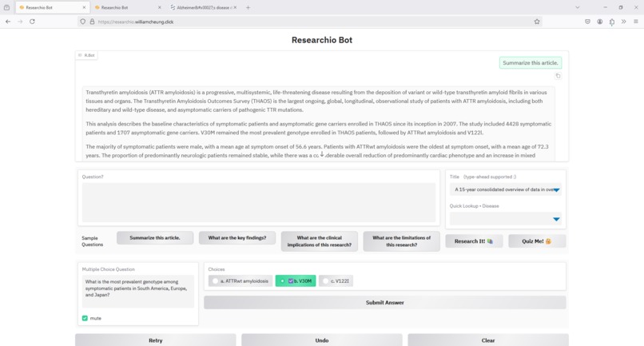Click 'Summarize this article.' sample question

tap(155, 238)
